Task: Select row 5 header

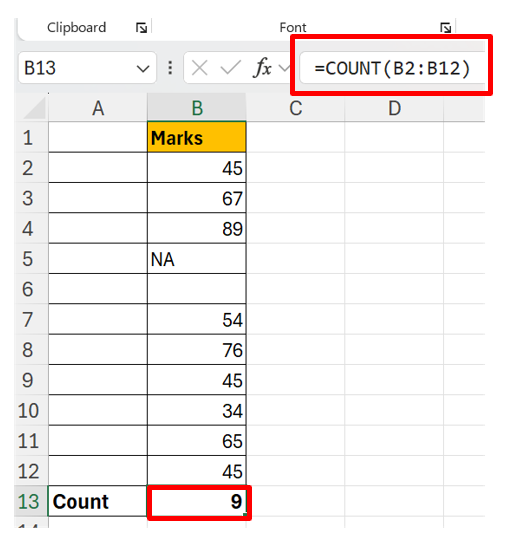Action: (31, 259)
